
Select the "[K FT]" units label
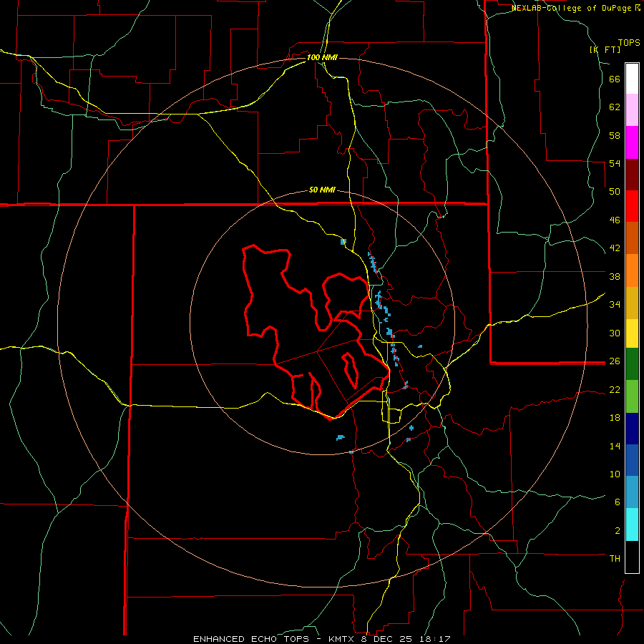[x=605, y=49]
